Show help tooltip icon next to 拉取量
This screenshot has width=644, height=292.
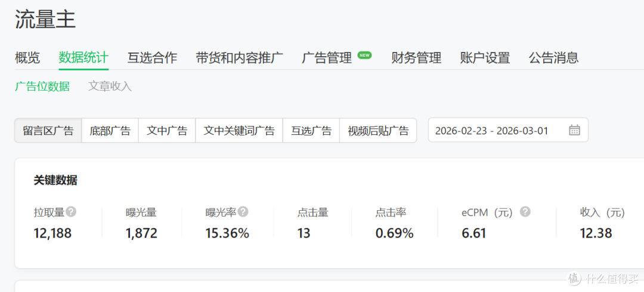[72, 212]
